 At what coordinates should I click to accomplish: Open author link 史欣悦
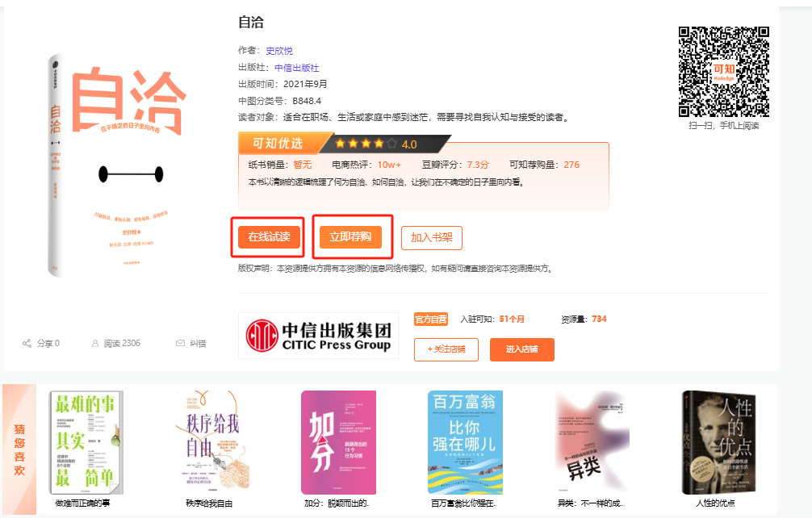coord(279,51)
